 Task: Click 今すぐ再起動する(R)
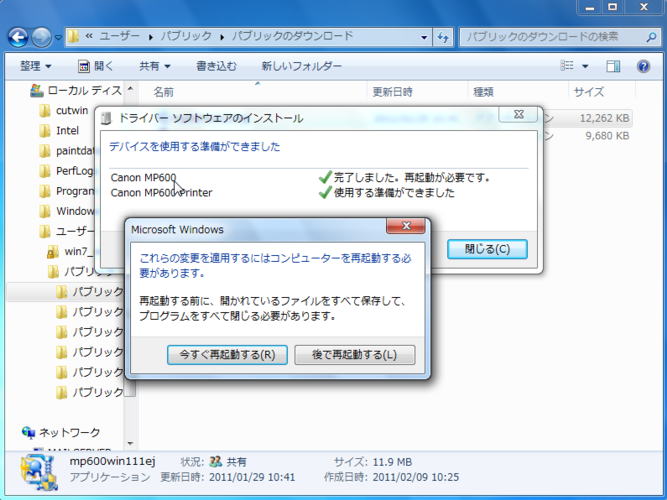[227, 354]
